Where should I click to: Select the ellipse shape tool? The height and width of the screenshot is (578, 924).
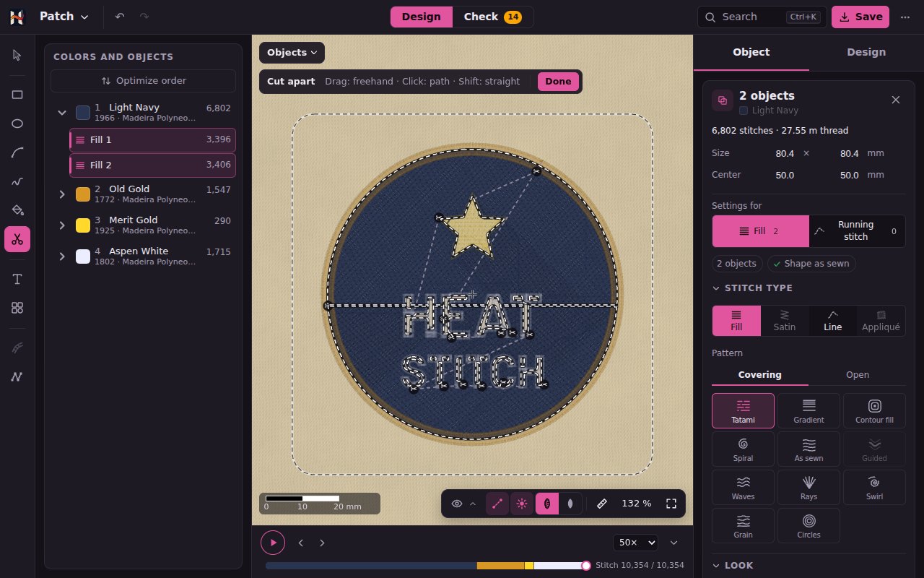tap(17, 124)
